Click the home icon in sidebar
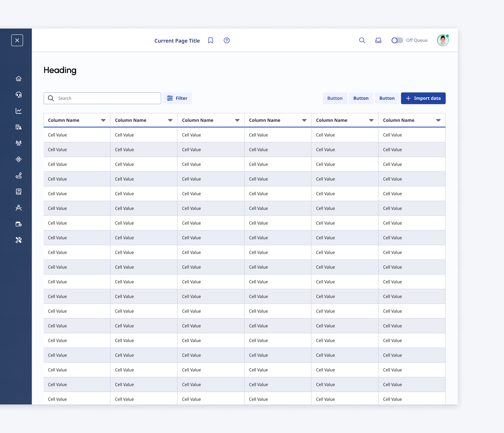This screenshot has width=504, height=433. tap(18, 78)
